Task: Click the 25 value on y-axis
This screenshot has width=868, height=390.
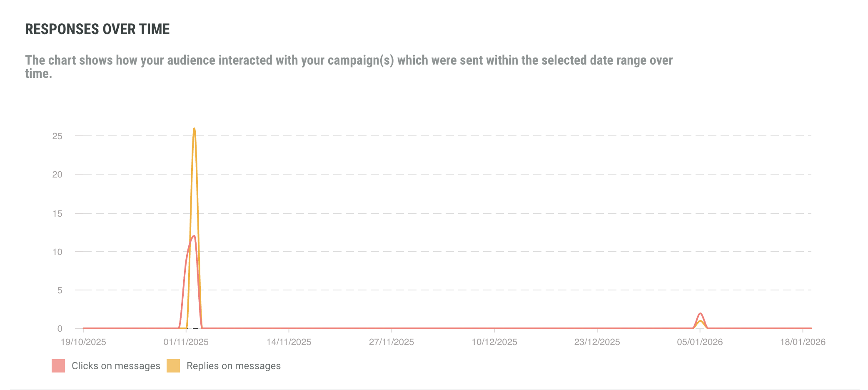Action: [57, 136]
